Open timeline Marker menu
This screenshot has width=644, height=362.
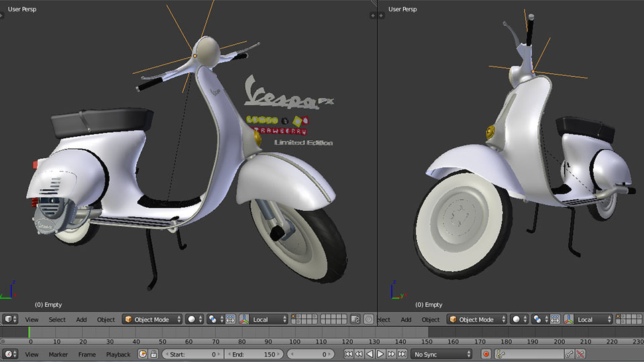click(58, 355)
